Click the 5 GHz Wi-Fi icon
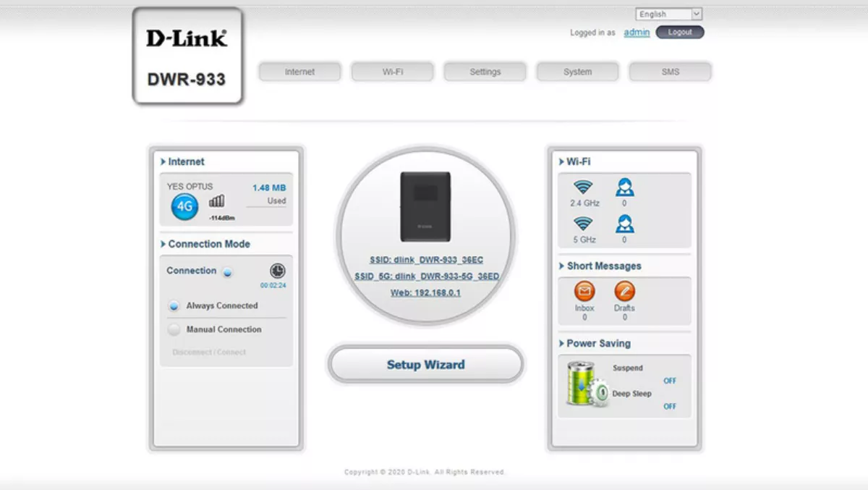This screenshot has height=490, width=868. (x=583, y=224)
